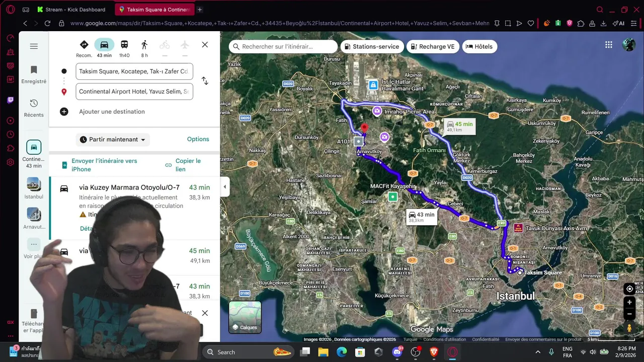This screenshot has width=644, height=362.
Task: Open Enregistré saved places
Action: pos(34,74)
